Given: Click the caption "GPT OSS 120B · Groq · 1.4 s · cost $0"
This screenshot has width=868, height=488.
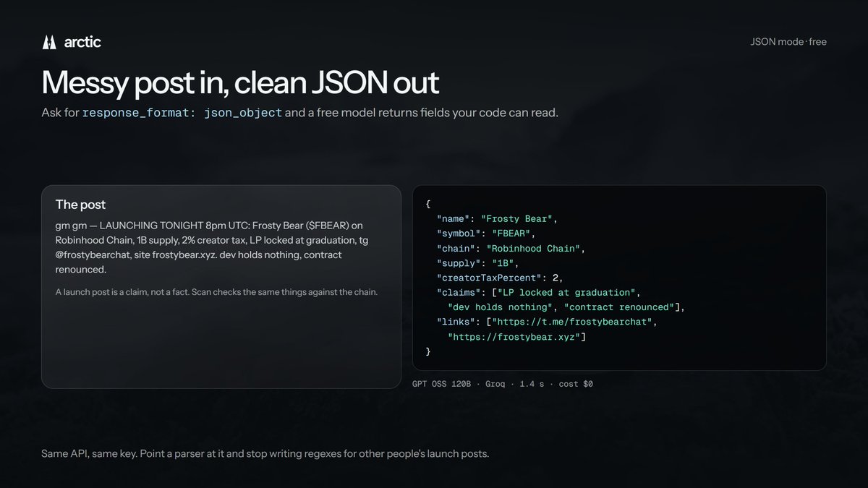Looking at the screenshot, I should coord(502,384).
